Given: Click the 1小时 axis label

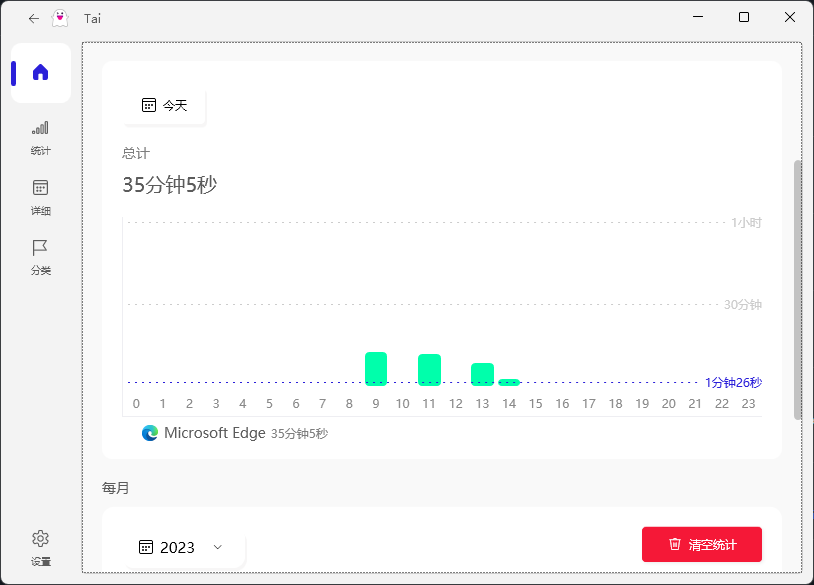Looking at the screenshot, I should point(747,223).
